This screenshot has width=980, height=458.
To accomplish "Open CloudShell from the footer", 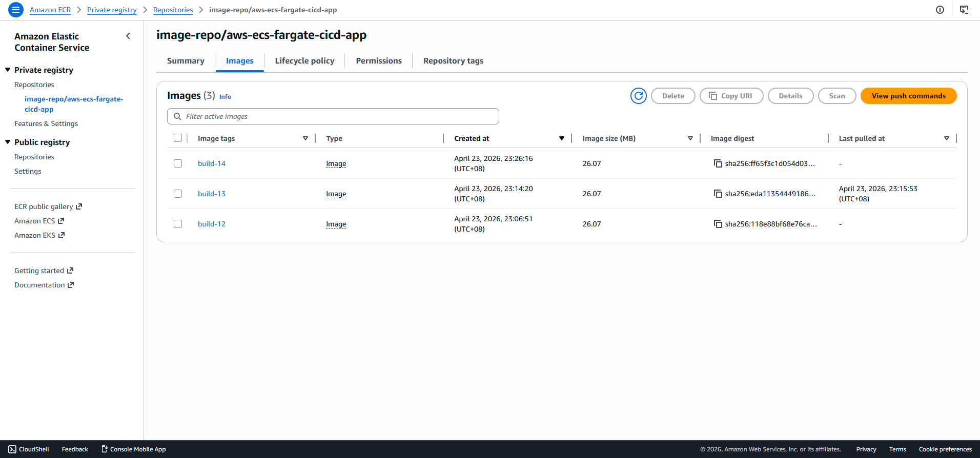I will coord(29,449).
